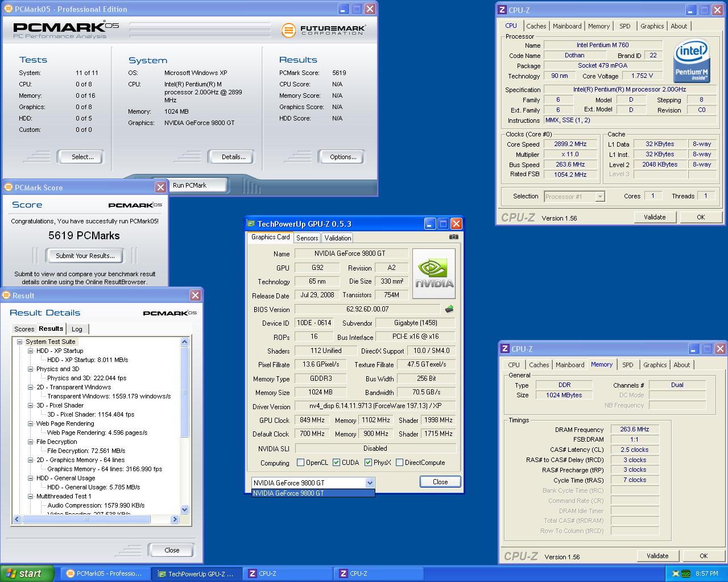Click the HWMonitor tray icon near the clock

tap(686, 573)
